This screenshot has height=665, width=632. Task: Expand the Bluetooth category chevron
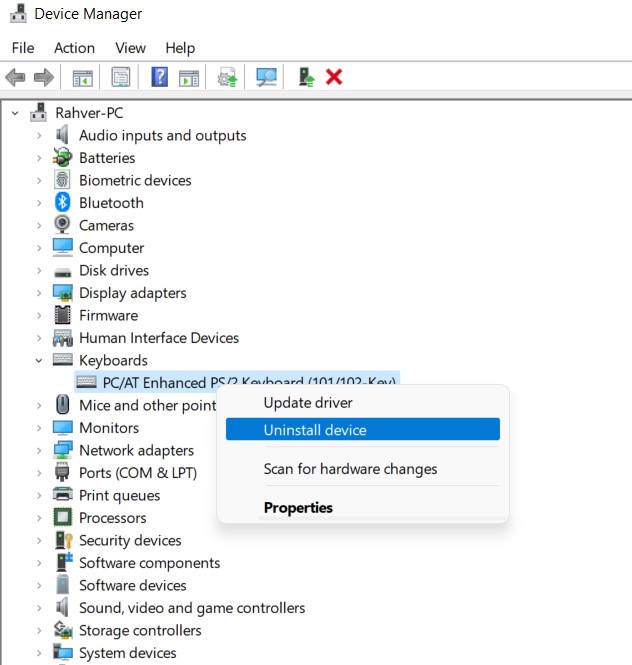39,203
